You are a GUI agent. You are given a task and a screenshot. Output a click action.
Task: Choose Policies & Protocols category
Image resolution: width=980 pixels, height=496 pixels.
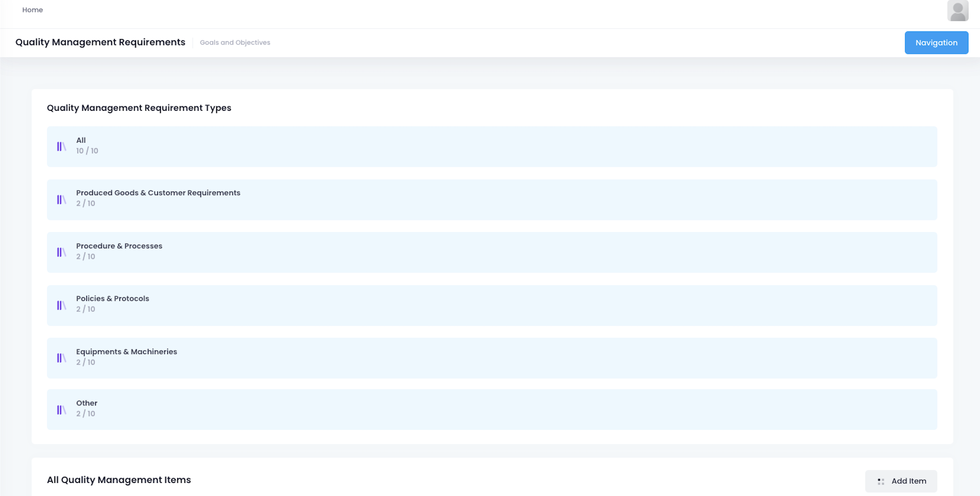click(x=112, y=299)
